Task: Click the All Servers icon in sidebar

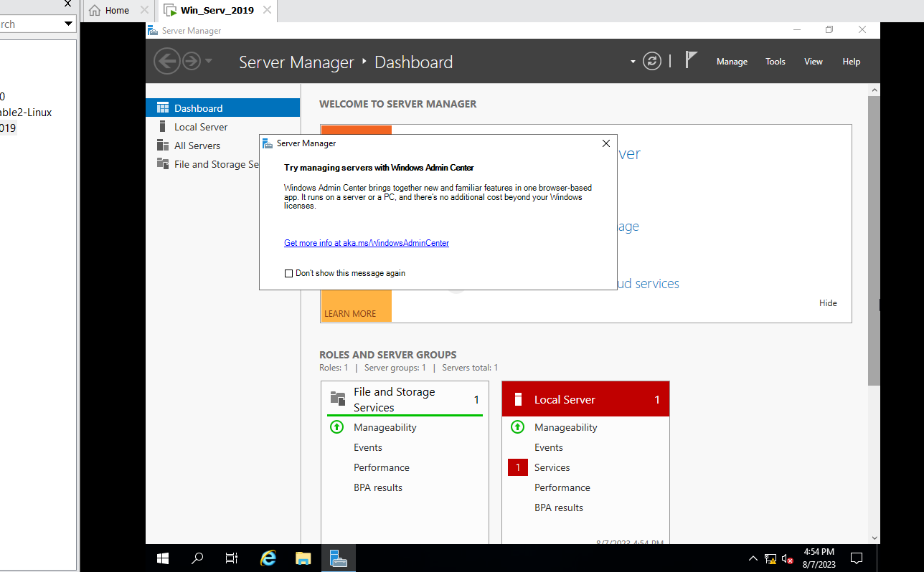Action: click(x=163, y=145)
